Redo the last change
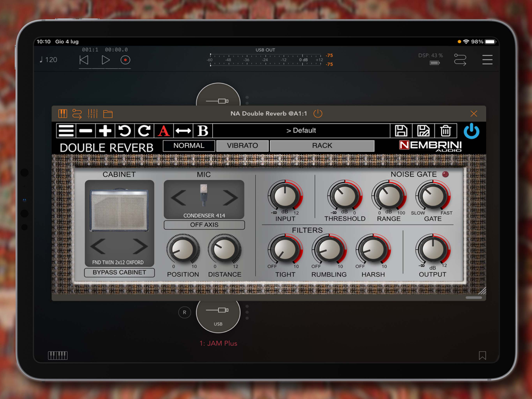 [x=144, y=131]
